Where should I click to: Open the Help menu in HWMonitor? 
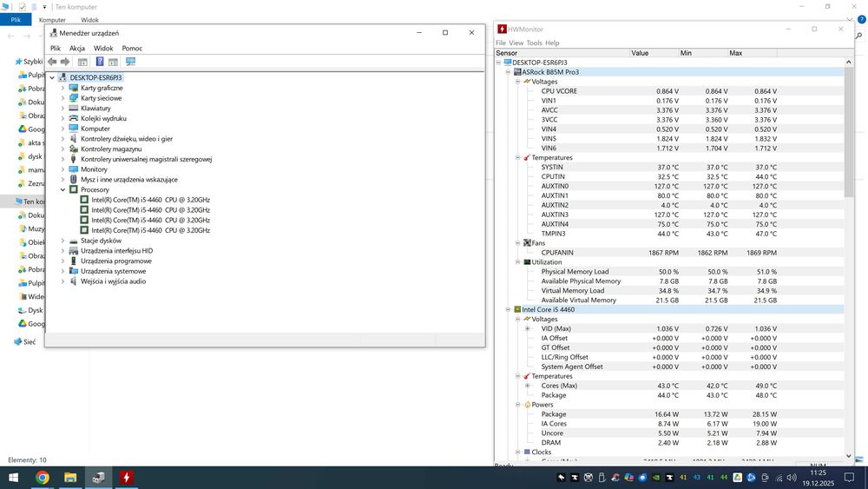552,43
